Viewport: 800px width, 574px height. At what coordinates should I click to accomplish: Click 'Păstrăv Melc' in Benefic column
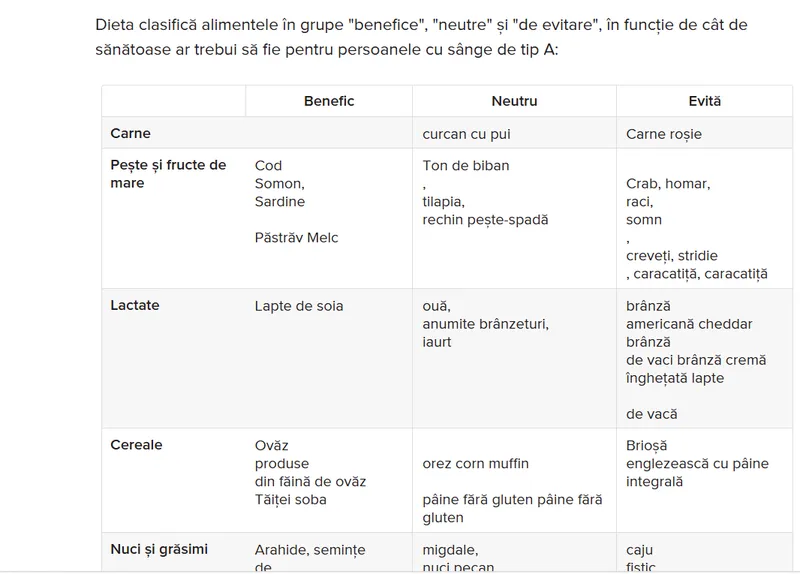tap(296, 238)
